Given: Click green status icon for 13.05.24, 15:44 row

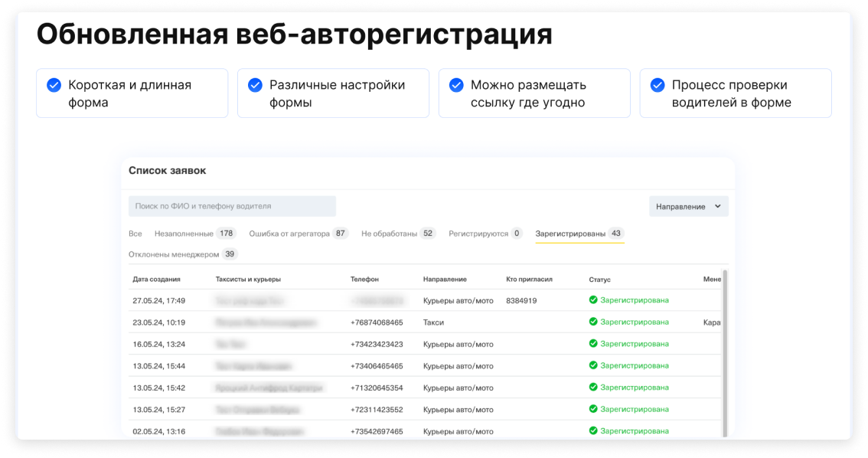Looking at the screenshot, I should [x=593, y=366].
